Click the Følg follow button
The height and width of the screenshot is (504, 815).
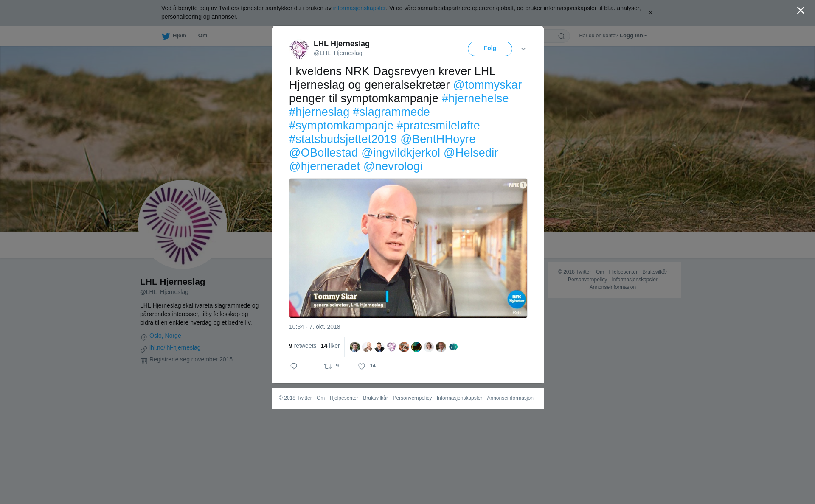(x=490, y=49)
